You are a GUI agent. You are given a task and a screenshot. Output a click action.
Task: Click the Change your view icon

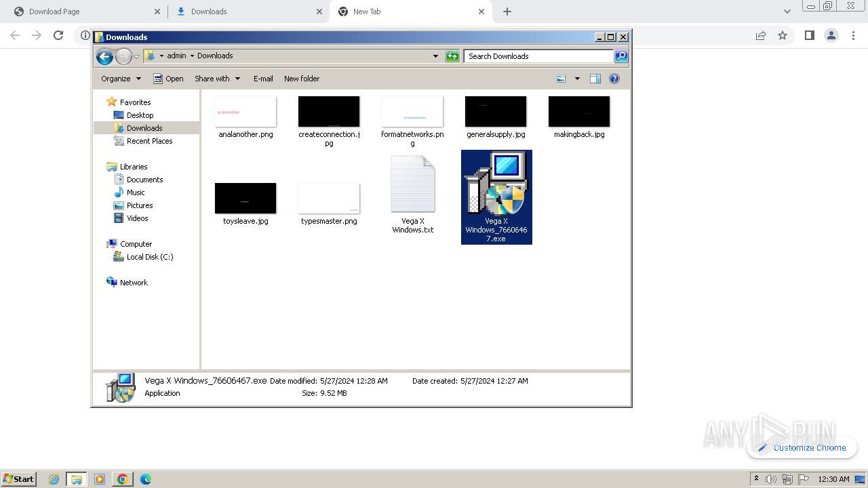point(561,79)
